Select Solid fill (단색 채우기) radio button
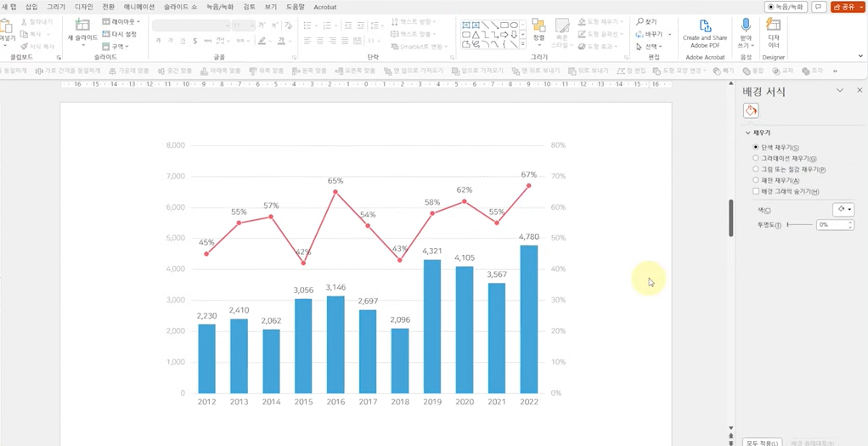Viewport: 868px width, 446px height. pos(756,147)
